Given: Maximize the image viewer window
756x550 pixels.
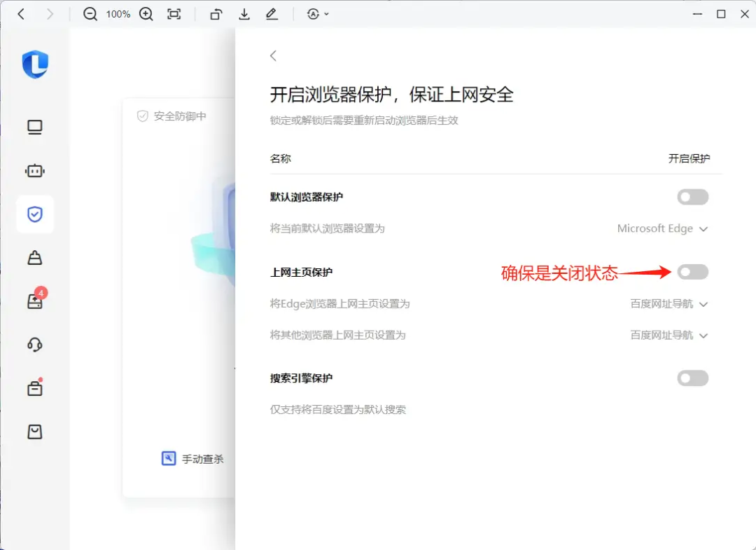Looking at the screenshot, I should click(721, 14).
